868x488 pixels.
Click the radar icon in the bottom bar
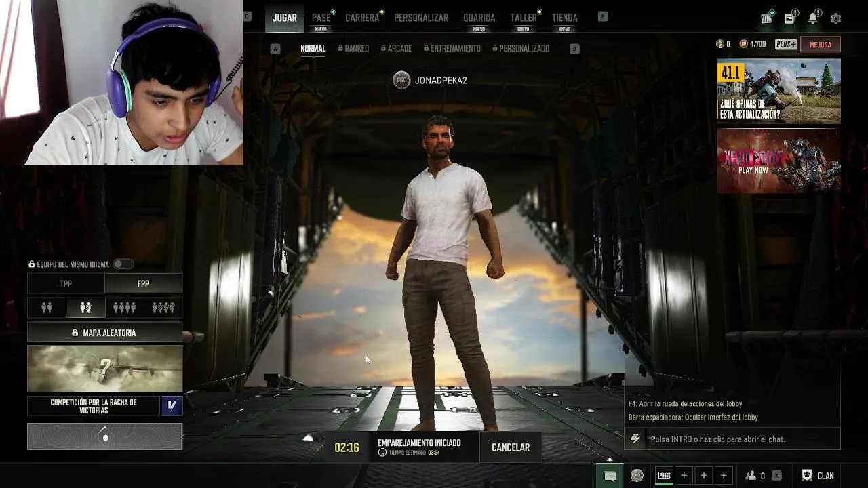[637, 476]
